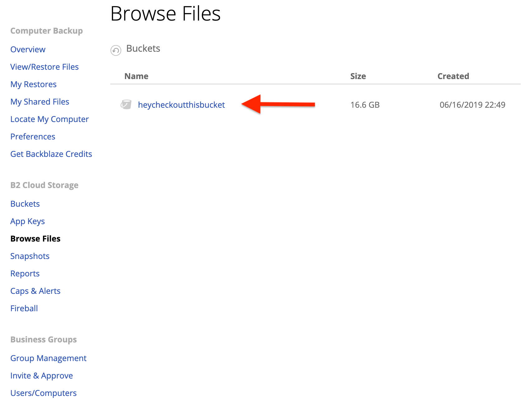Open View/Restore Files
This screenshot has width=532, height=409.
click(45, 67)
